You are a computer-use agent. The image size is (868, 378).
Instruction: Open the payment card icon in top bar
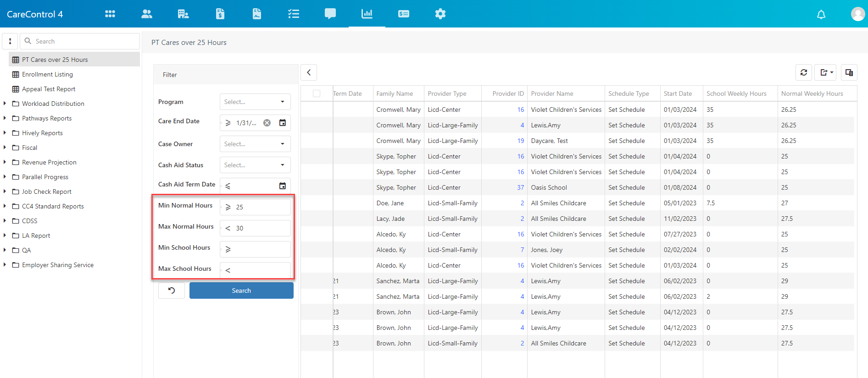[404, 14]
